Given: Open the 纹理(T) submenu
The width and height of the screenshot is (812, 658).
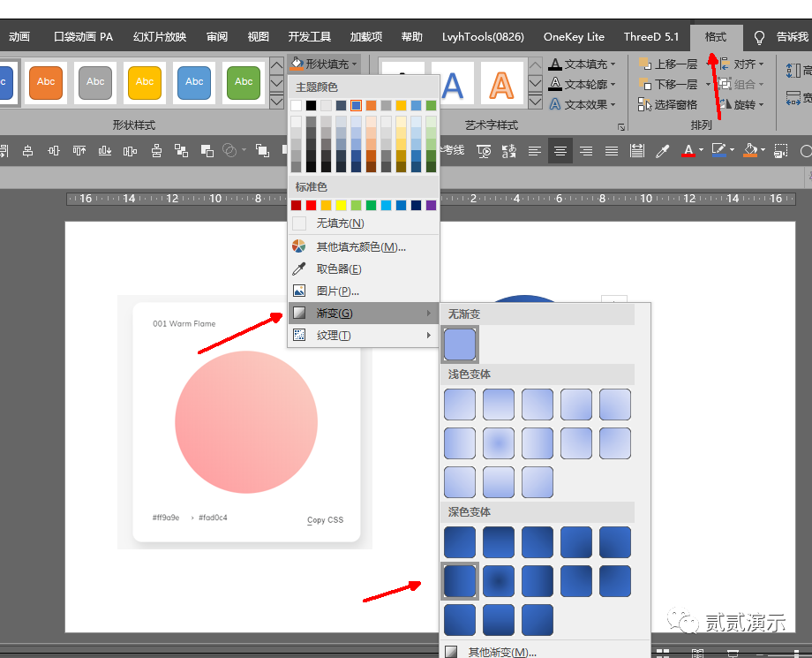Looking at the screenshot, I should click(x=363, y=336).
